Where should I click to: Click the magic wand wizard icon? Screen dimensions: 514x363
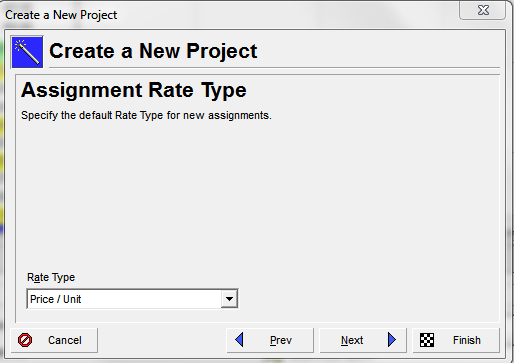click(27, 52)
